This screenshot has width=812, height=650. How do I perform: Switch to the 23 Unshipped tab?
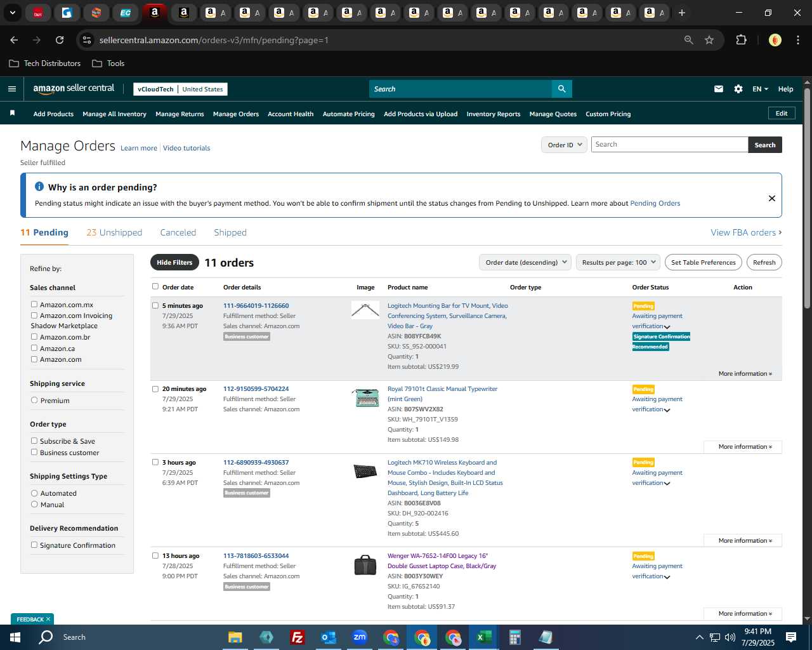click(114, 232)
